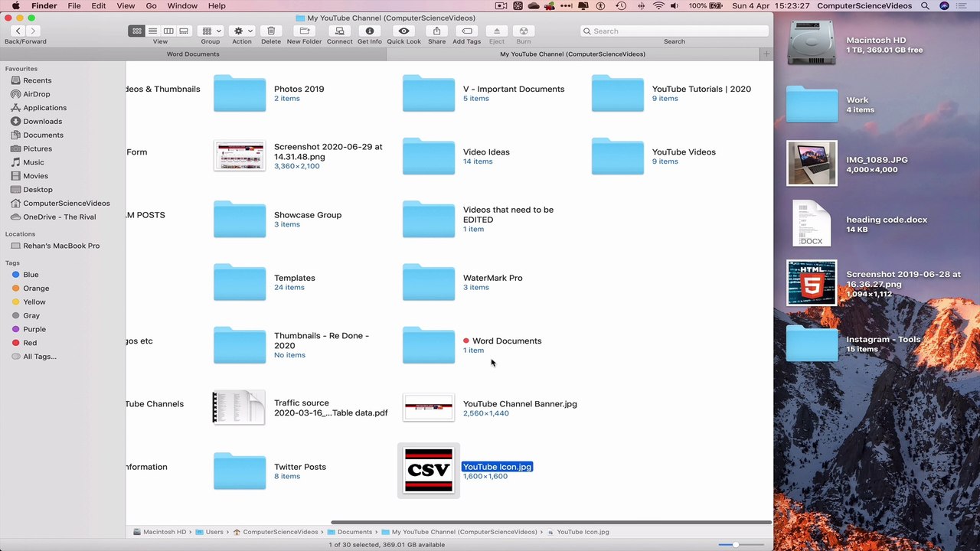Viewport: 980px width, 551px height.
Task: Click the Burn toolbar icon
Action: coord(524,31)
